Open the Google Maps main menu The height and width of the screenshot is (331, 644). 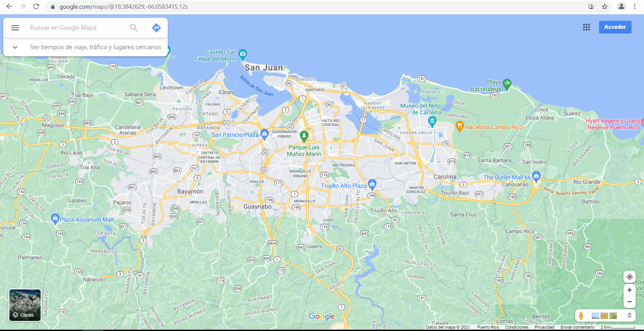click(x=15, y=27)
